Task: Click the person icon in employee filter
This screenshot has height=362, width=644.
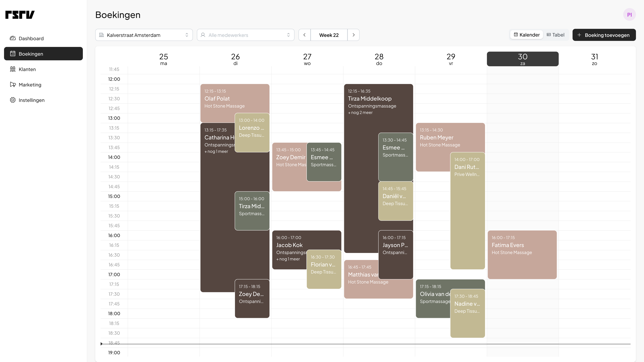Action: coord(203,35)
